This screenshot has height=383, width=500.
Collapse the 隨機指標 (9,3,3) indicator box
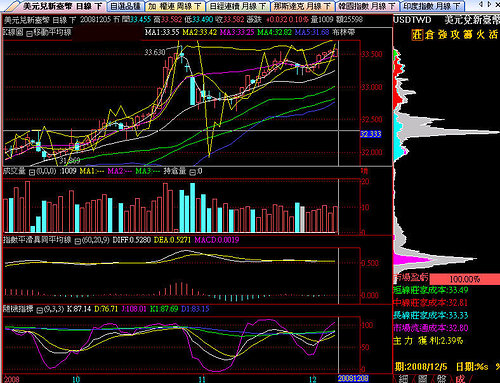pos(39,310)
